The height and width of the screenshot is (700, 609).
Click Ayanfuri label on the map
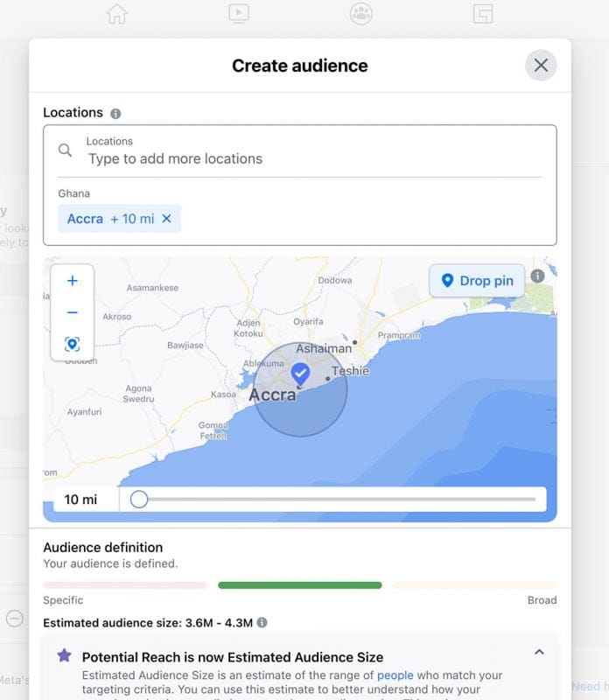click(x=84, y=411)
